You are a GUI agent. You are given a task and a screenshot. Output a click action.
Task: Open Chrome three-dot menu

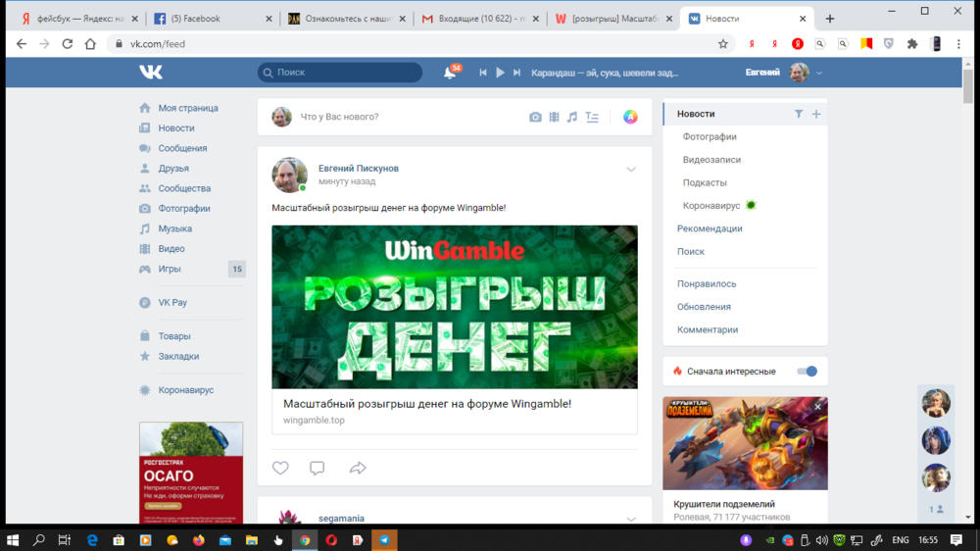click(x=958, y=44)
